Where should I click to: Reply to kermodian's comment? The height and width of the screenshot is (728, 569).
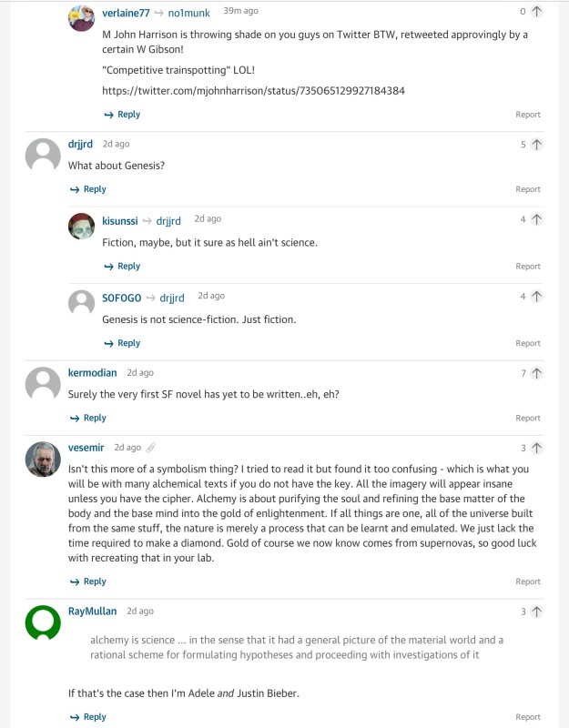(x=88, y=419)
